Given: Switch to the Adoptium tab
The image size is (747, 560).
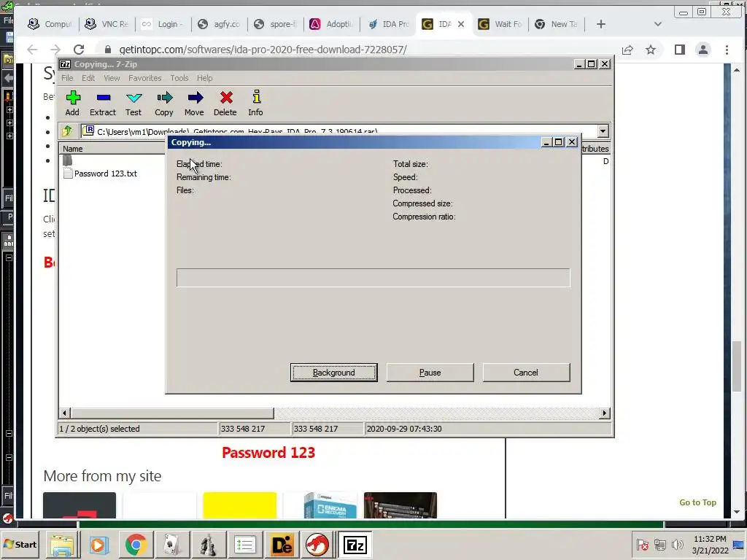Looking at the screenshot, I should click(331, 24).
